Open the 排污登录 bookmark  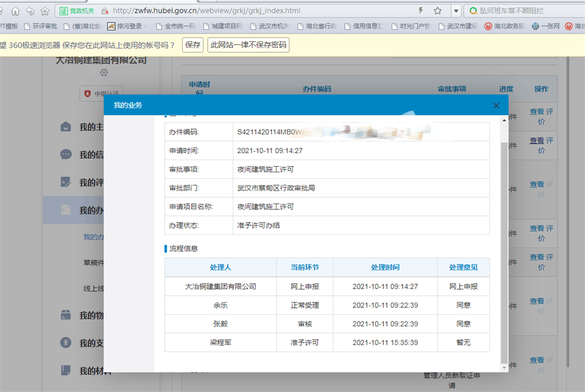click(x=126, y=26)
